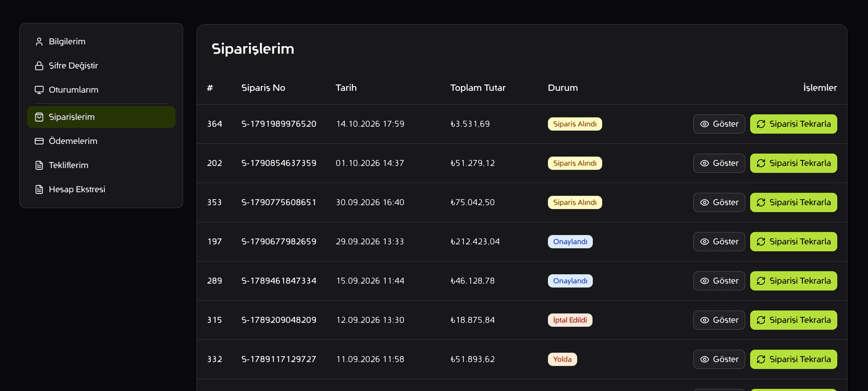Repeat order S-1789461847334
The image size is (868, 391).
(x=793, y=281)
